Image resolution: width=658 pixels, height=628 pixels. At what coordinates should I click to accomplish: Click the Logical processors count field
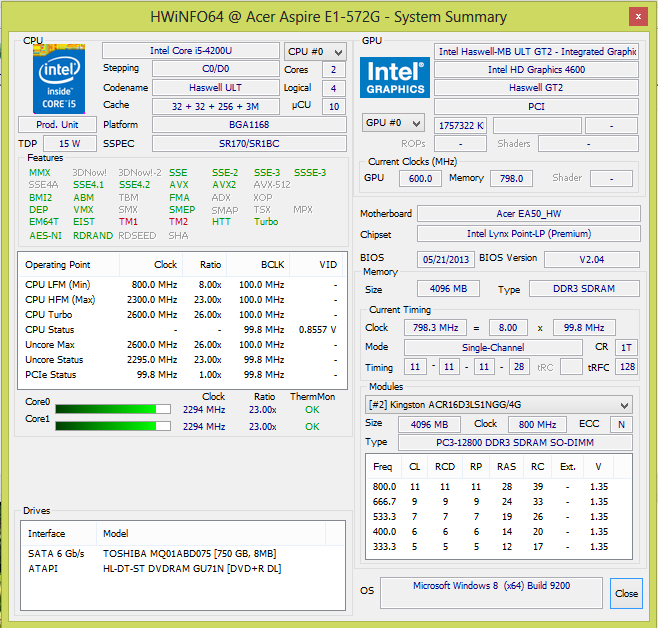tap(334, 88)
